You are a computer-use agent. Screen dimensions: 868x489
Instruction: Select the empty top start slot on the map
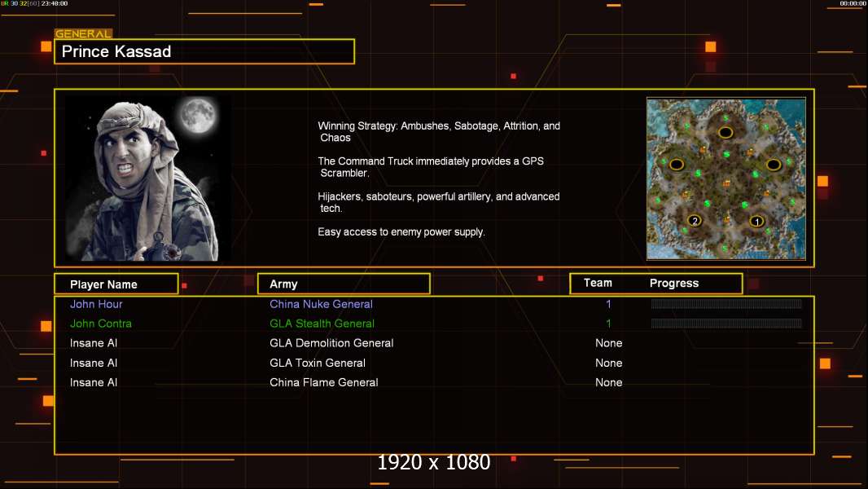pos(725,132)
